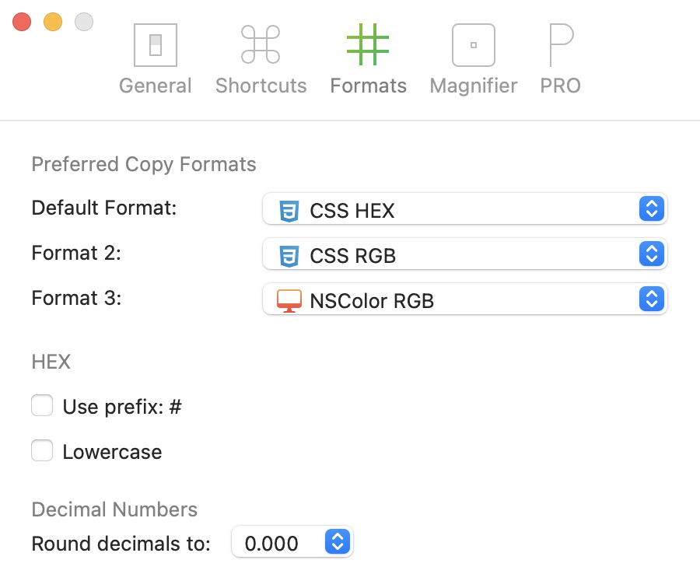700x588 pixels.
Task: Expand the Default Format dropdown arrows
Action: point(652,209)
